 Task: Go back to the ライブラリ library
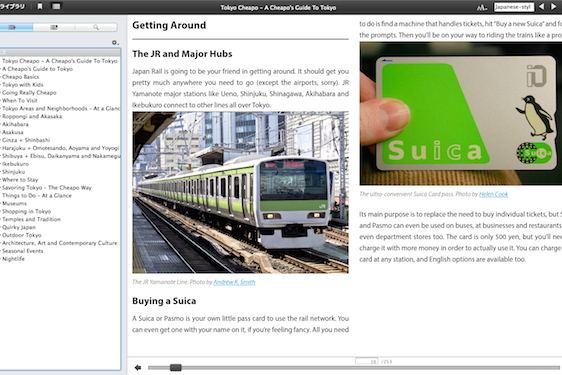[13, 6]
